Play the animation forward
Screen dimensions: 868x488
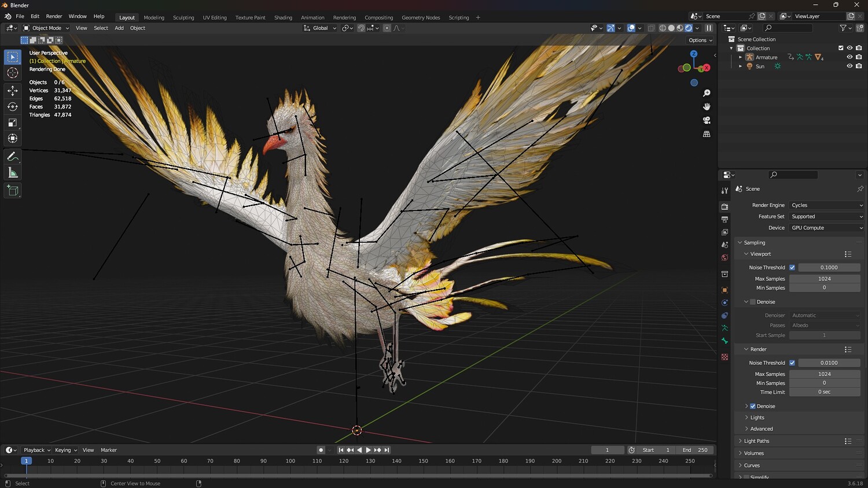click(x=369, y=450)
